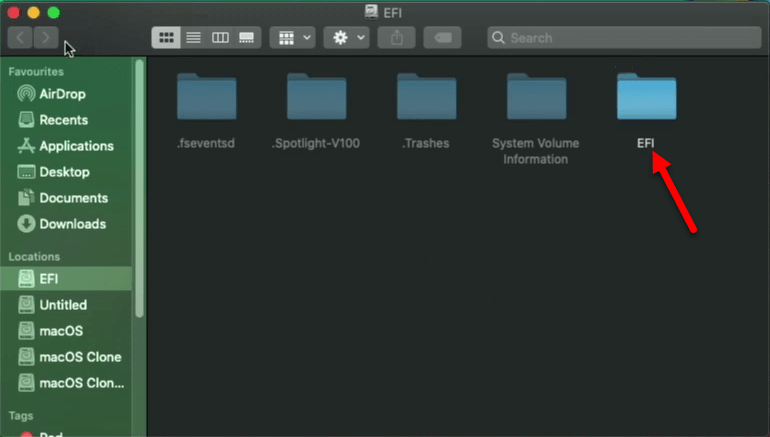The image size is (770, 437).
Task: Click the drive icon beside Untitled
Action: coord(26,304)
